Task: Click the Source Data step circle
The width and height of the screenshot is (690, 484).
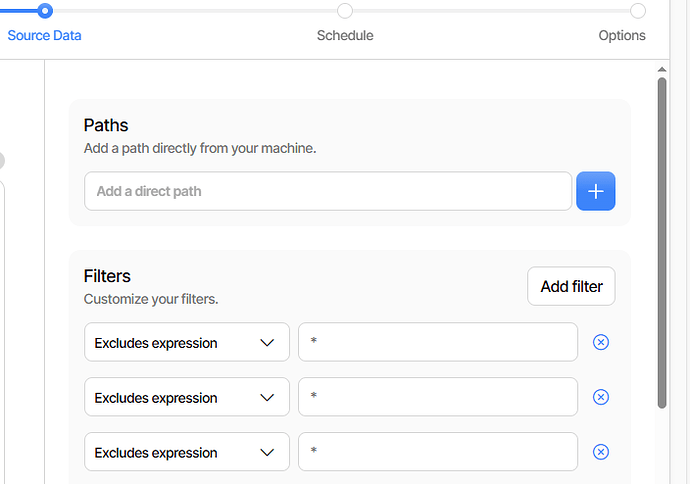Action: [x=45, y=11]
